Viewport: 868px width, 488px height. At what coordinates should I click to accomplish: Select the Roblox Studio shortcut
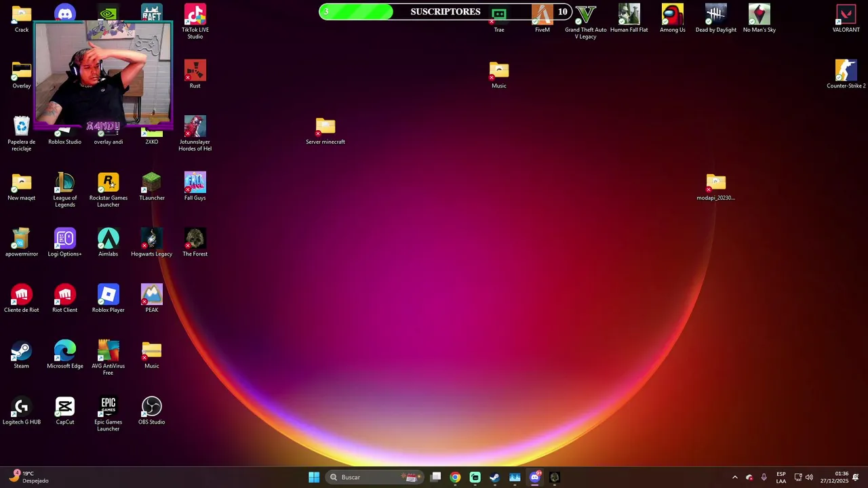(x=65, y=138)
